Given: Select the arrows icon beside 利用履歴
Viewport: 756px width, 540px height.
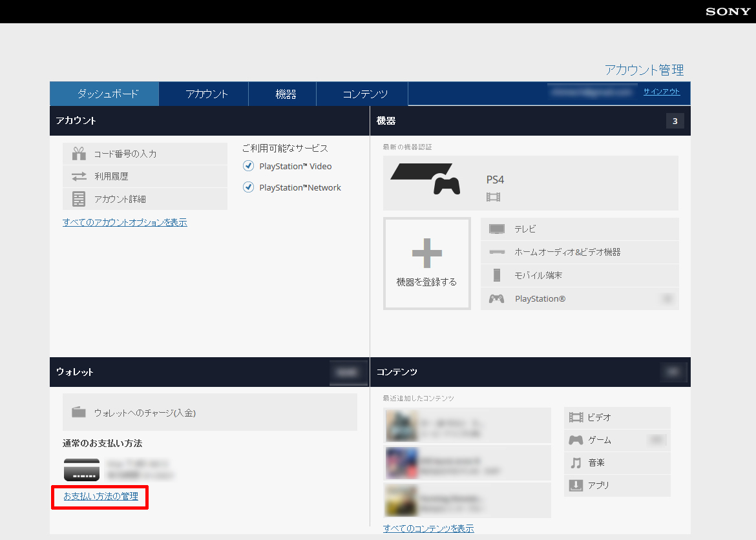Looking at the screenshot, I should tap(79, 176).
